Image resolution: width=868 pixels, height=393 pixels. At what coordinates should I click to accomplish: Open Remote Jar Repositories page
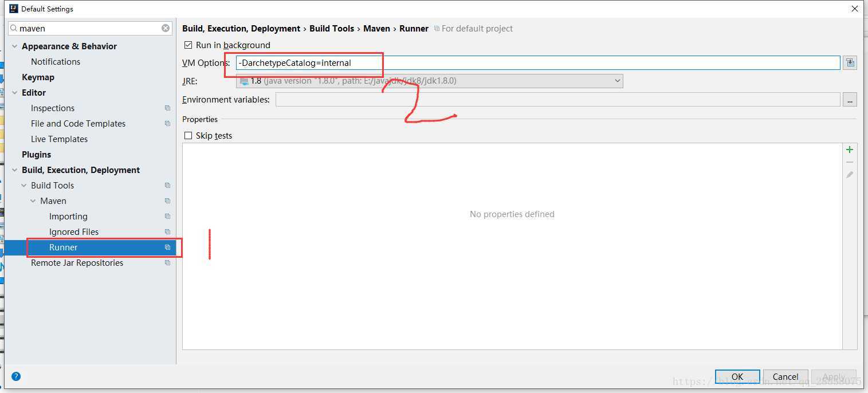(x=77, y=263)
